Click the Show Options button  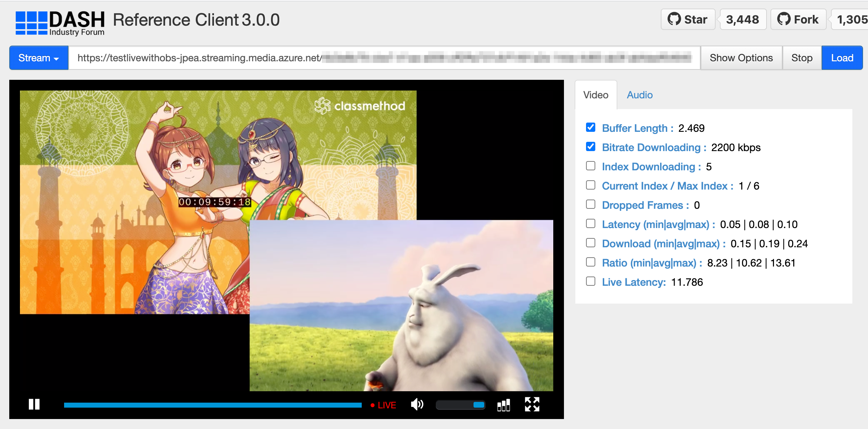click(741, 58)
